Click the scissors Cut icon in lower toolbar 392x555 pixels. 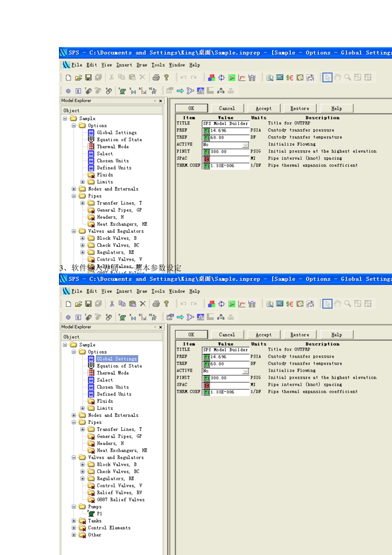coord(111,304)
